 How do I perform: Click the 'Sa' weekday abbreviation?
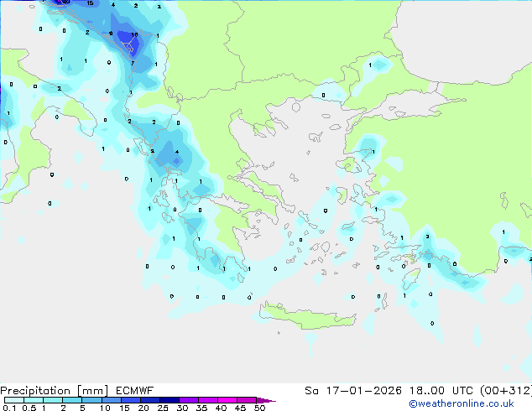pos(311,391)
